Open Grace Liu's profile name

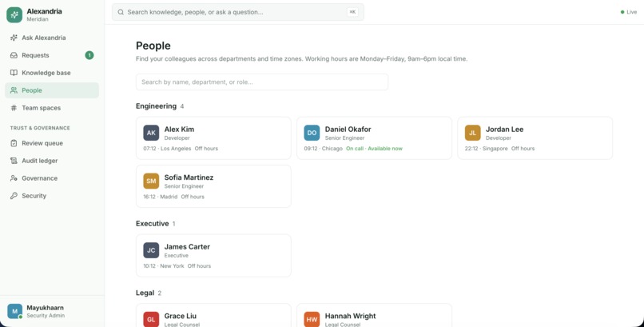[x=181, y=316]
